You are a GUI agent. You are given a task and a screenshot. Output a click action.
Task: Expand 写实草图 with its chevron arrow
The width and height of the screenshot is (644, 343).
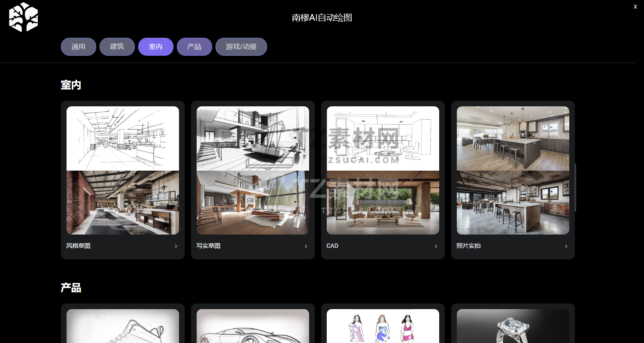coord(306,246)
